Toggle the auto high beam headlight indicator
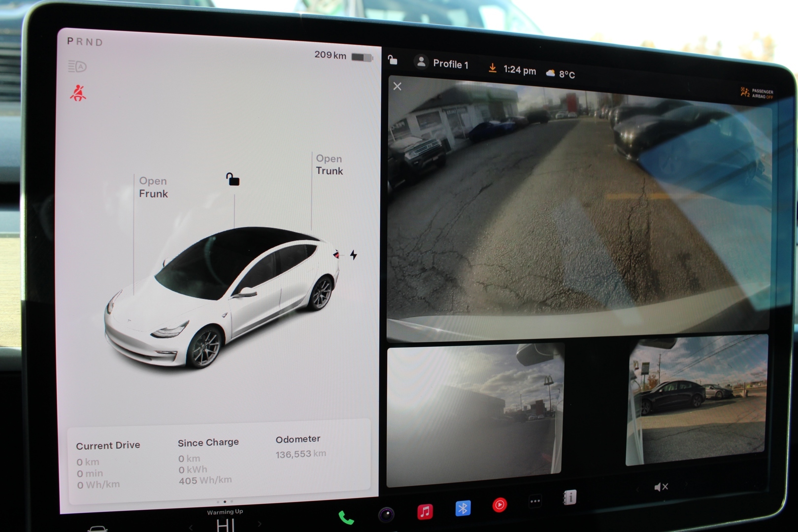The height and width of the screenshot is (532, 798). click(77, 66)
